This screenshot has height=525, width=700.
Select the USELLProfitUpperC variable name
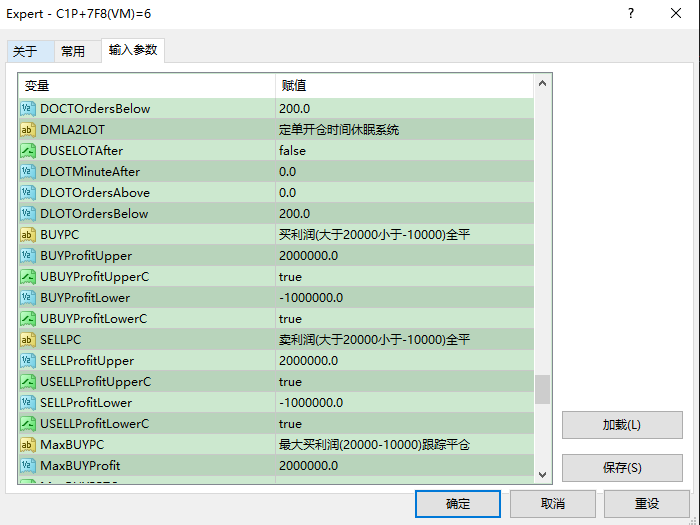click(x=96, y=381)
